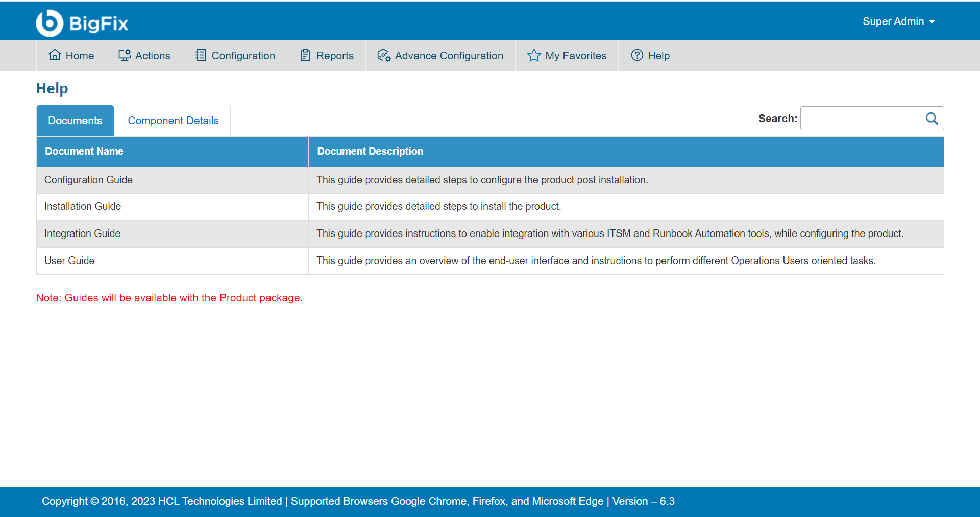
Task: Click the My Favorites star icon
Action: [x=534, y=55]
